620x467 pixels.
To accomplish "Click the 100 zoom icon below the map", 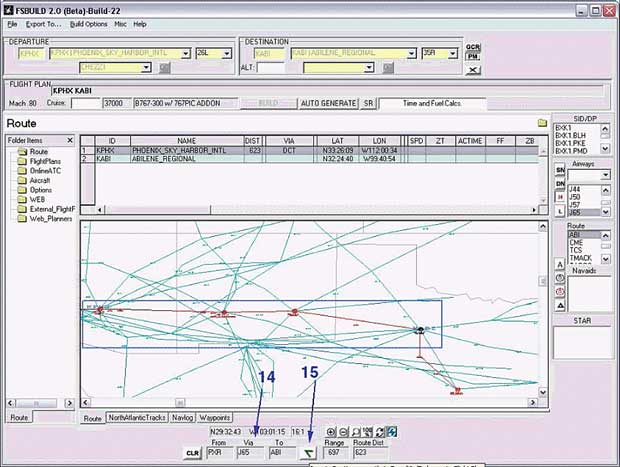I will tap(367, 432).
